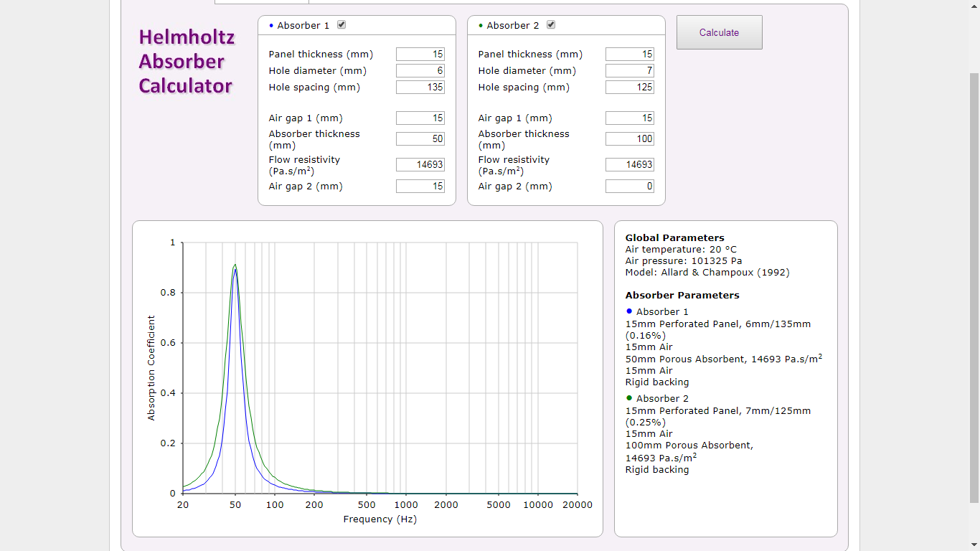
Task: Select Absorber 1 panel thickness field
Action: (x=420, y=55)
